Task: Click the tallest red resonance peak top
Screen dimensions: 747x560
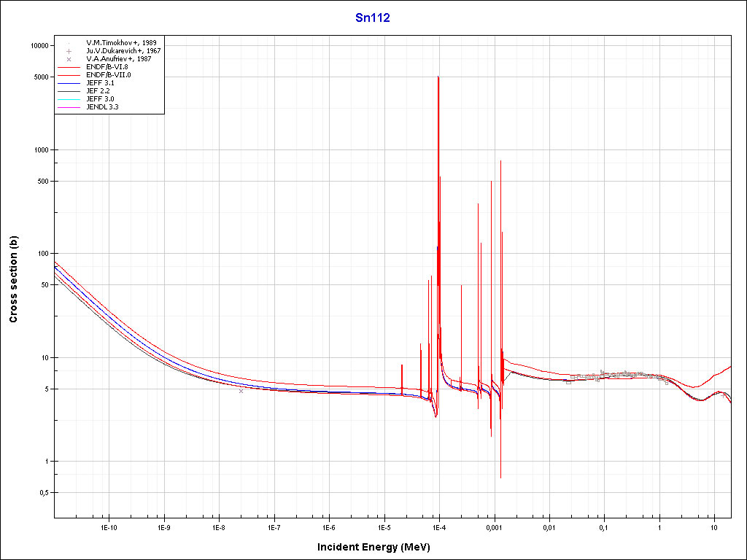Action: point(438,77)
